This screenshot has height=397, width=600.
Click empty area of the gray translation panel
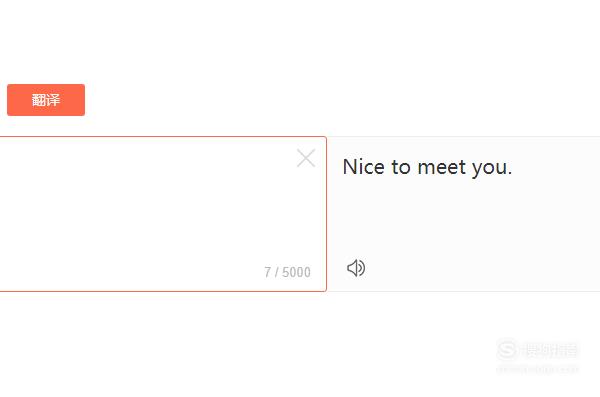(x=478, y=222)
